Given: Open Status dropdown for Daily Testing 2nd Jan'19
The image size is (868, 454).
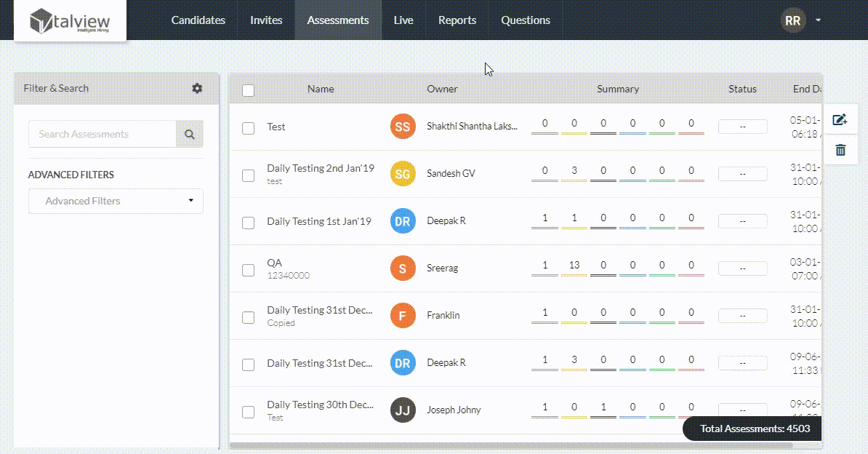Looking at the screenshot, I should pos(742,173).
